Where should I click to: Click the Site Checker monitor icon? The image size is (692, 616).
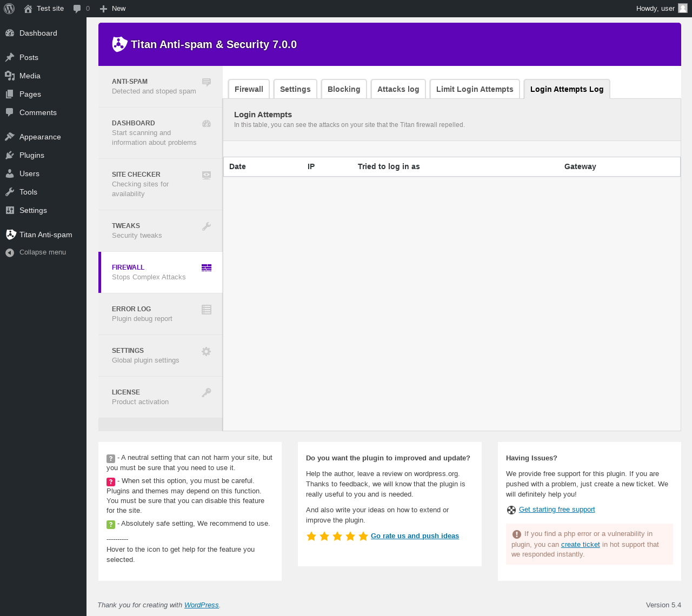[207, 175]
